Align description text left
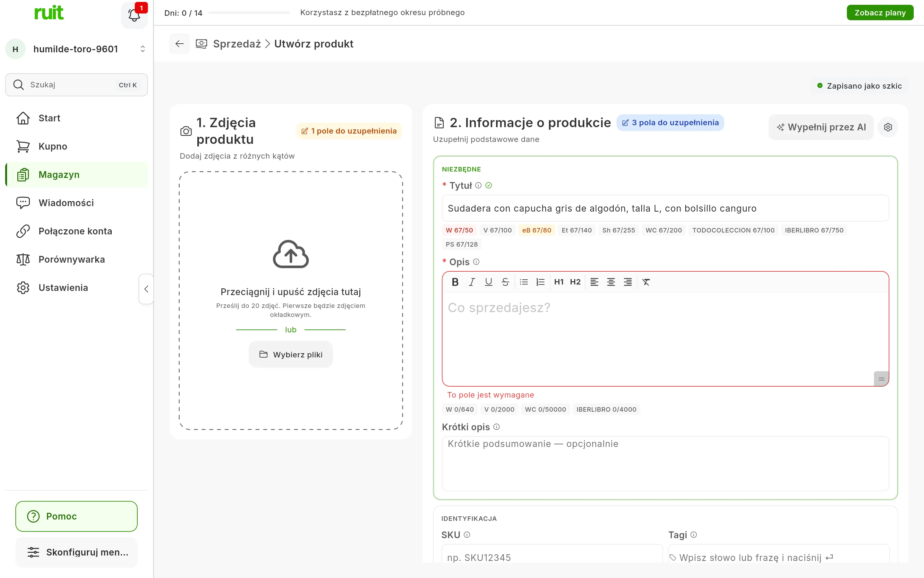Image resolution: width=924 pixels, height=578 pixels. coord(594,282)
